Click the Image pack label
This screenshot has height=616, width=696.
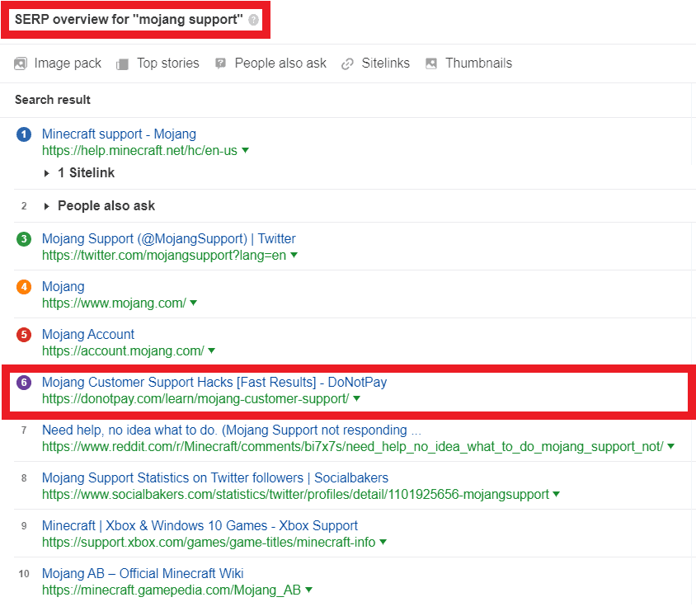click(x=68, y=63)
